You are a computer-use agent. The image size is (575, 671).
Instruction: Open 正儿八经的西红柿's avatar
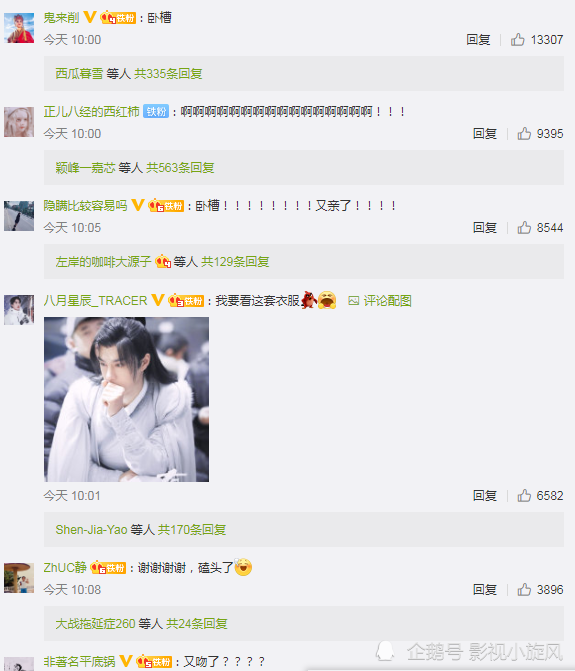(x=19, y=122)
